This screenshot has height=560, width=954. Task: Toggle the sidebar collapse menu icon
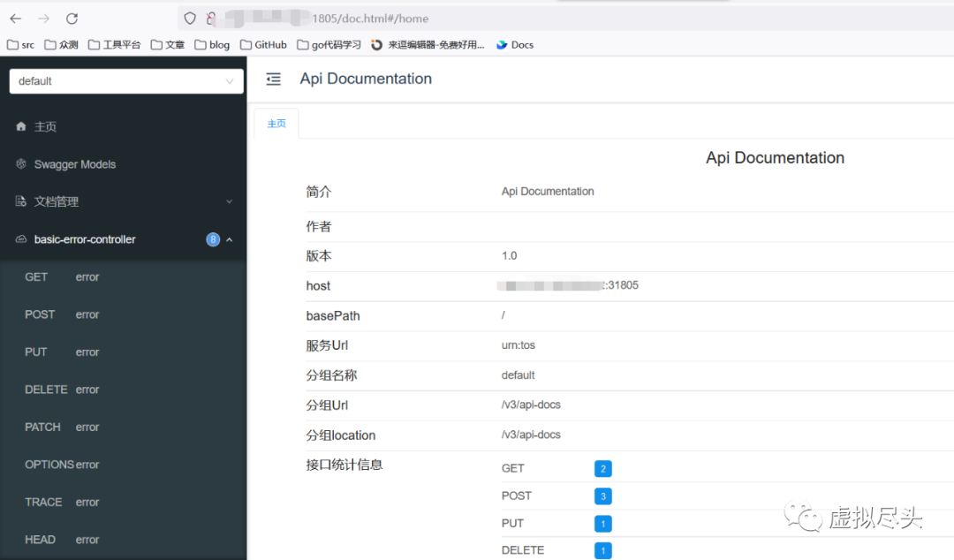point(274,79)
